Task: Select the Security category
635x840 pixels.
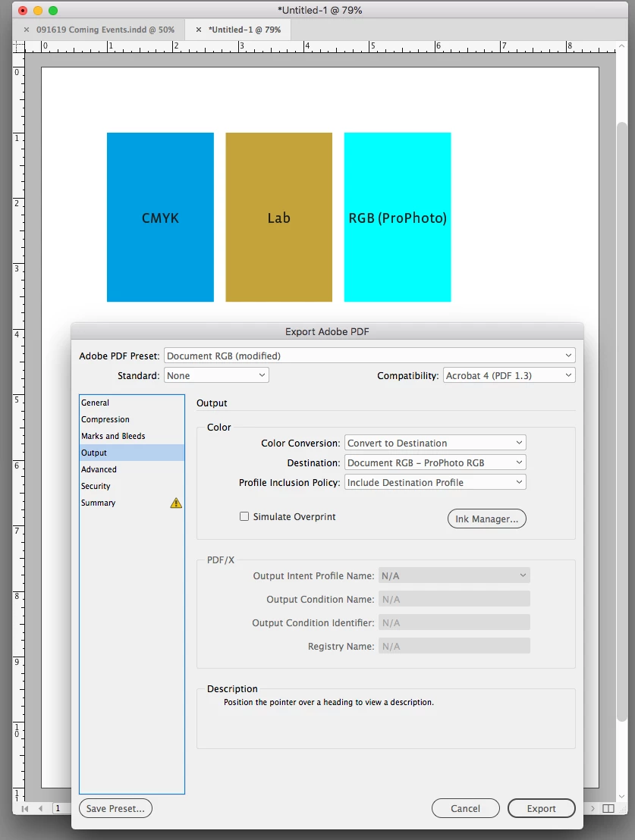Action: (x=131, y=486)
